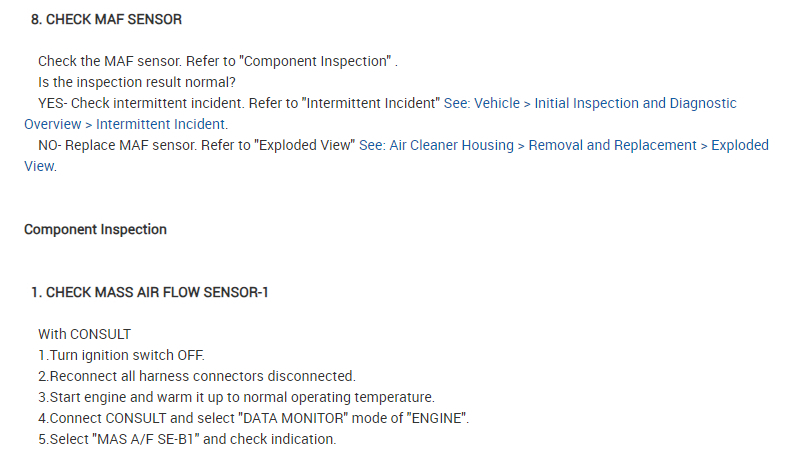This screenshot has width=786, height=459.
Task: Click the "Check the MAF sensor" sentence
Action: [110, 61]
